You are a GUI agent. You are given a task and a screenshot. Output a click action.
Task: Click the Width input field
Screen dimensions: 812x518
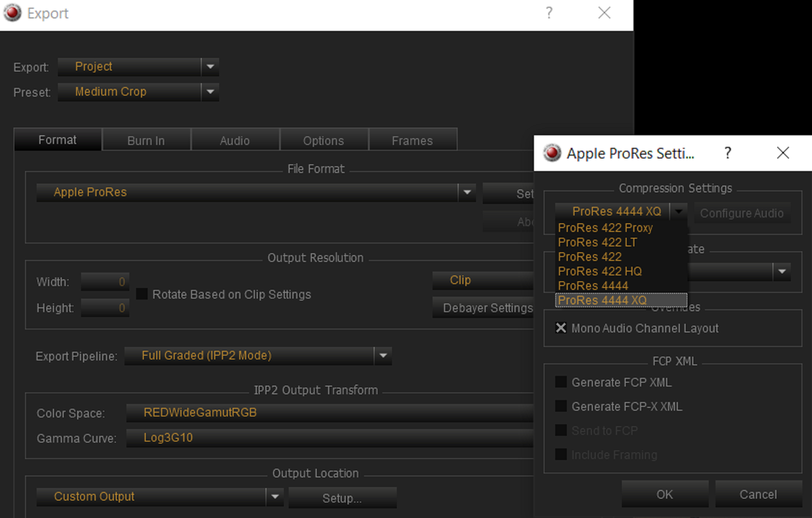(105, 282)
